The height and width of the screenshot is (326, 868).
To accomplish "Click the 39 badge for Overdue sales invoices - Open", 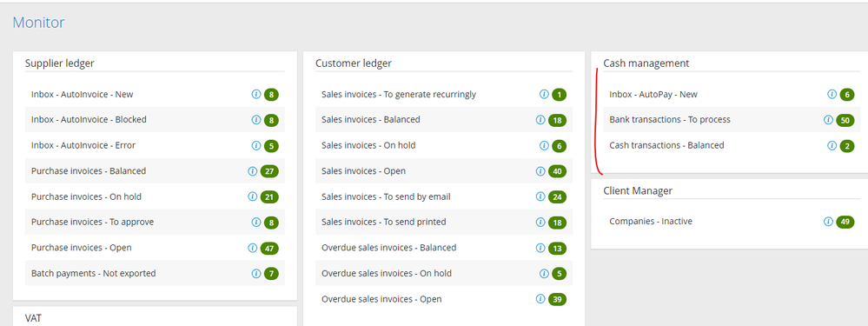I will pos(558,299).
